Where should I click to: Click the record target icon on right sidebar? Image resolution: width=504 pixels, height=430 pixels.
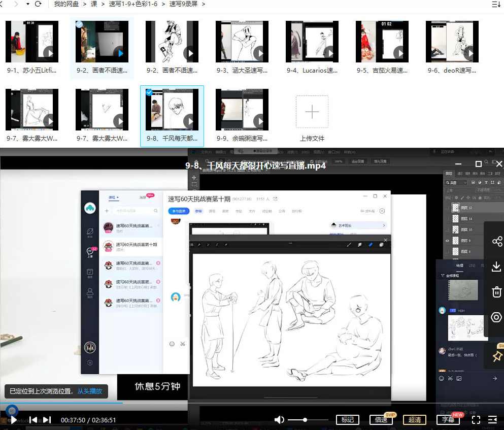tap(496, 317)
